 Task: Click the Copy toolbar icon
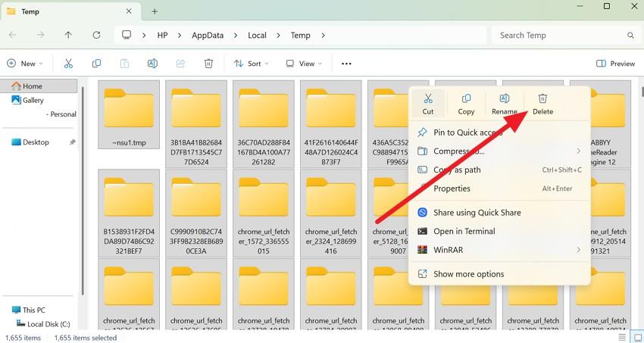pos(96,64)
